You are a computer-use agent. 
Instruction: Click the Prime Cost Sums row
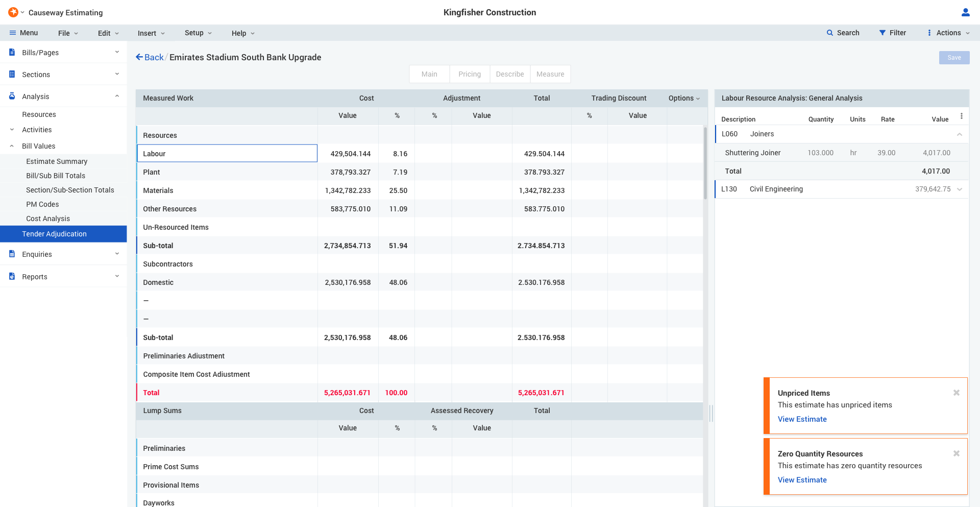(419, 467)
